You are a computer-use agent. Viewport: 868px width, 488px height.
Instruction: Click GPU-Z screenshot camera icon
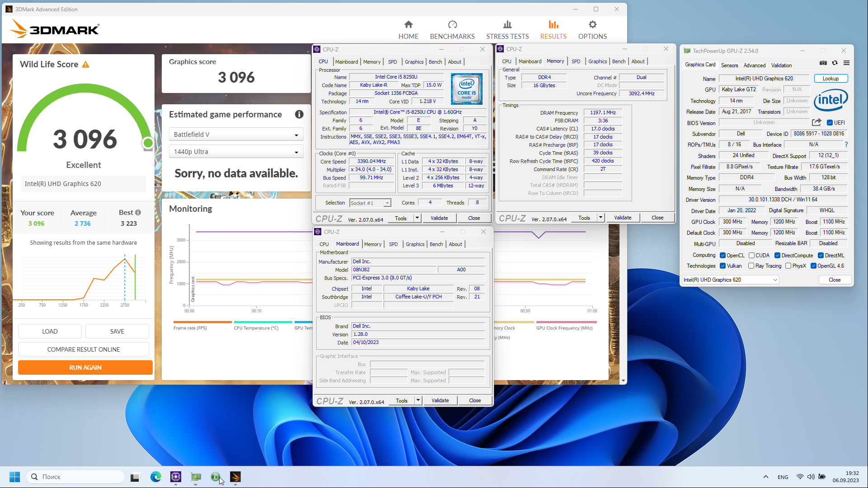tap(823, 63)
